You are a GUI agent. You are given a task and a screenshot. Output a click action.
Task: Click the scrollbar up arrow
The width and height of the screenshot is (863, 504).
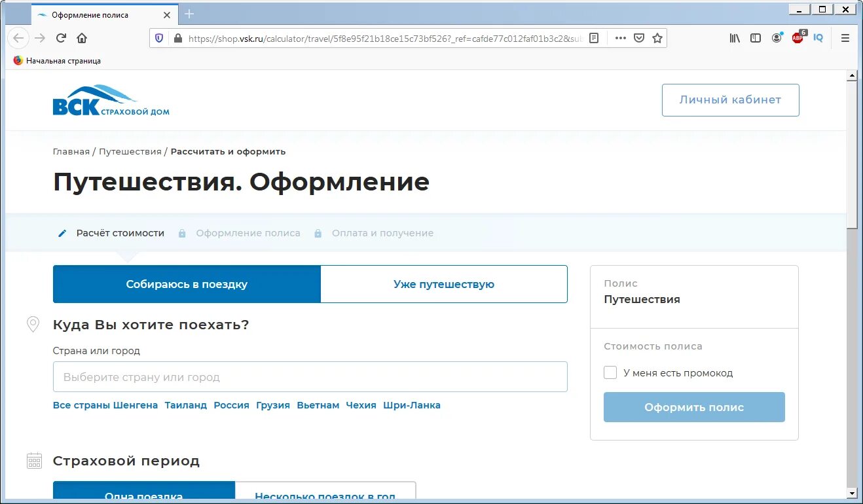(852, 76)
